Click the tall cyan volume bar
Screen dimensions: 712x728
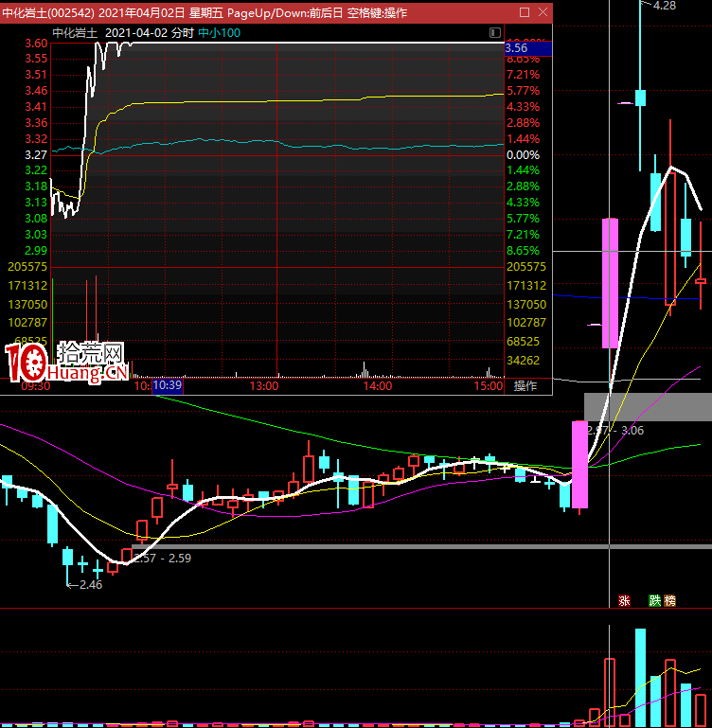(640, 677)
